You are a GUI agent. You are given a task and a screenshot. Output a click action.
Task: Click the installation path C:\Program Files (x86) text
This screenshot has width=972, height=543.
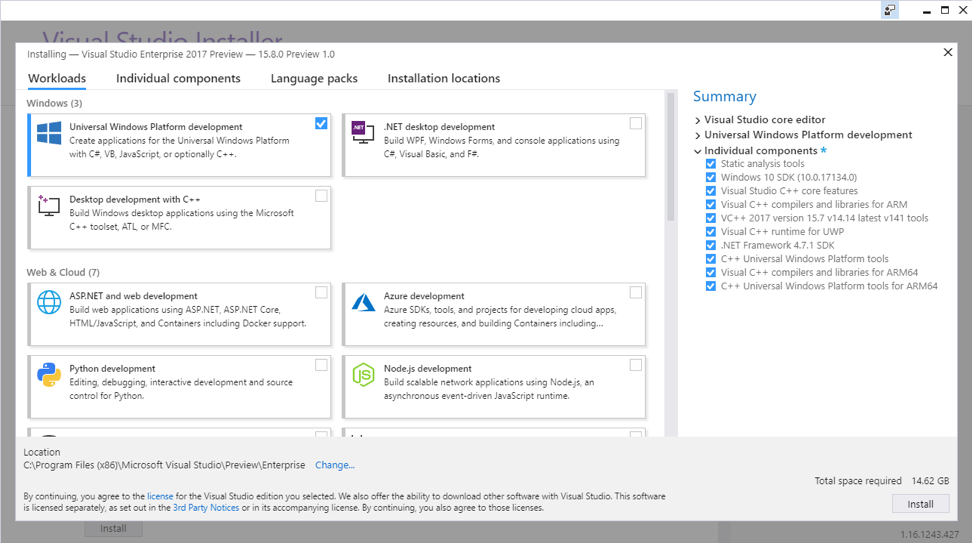coord(164,465)
